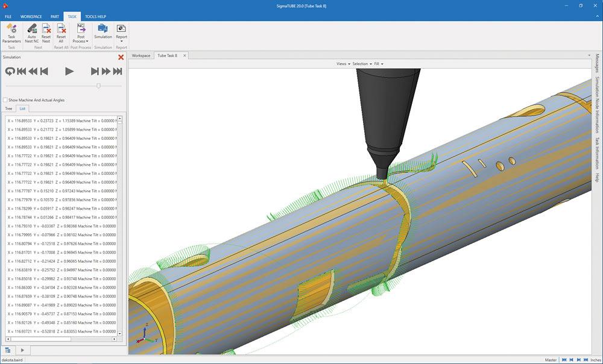Click the Reset All icon

coord(61,33)
